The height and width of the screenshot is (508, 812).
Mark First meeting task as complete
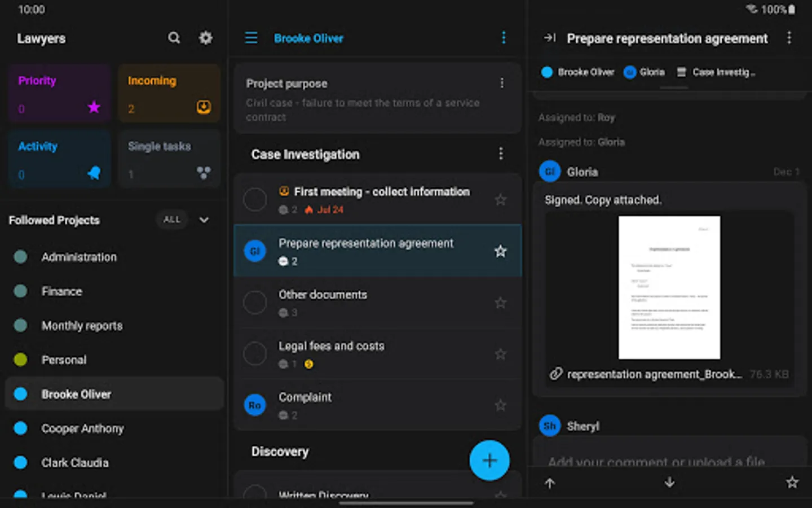click(255, 199)
